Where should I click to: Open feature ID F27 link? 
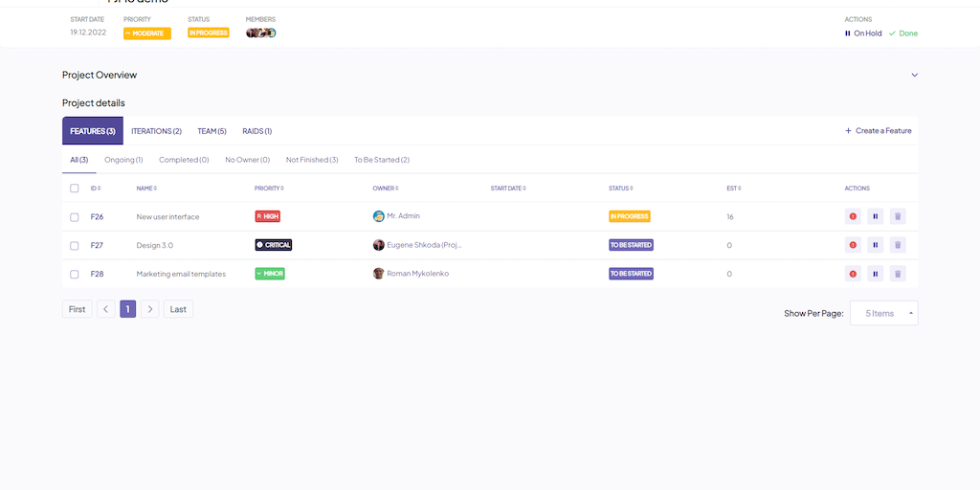[97, 246]
